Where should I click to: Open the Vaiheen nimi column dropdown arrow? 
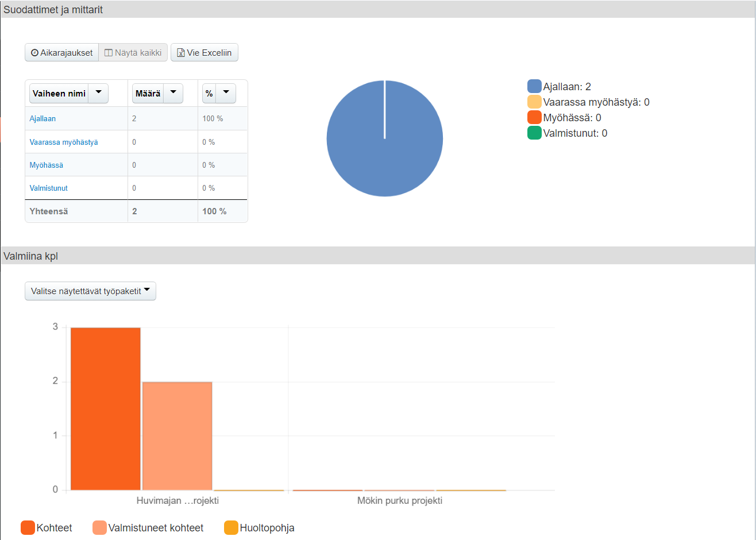98,92
